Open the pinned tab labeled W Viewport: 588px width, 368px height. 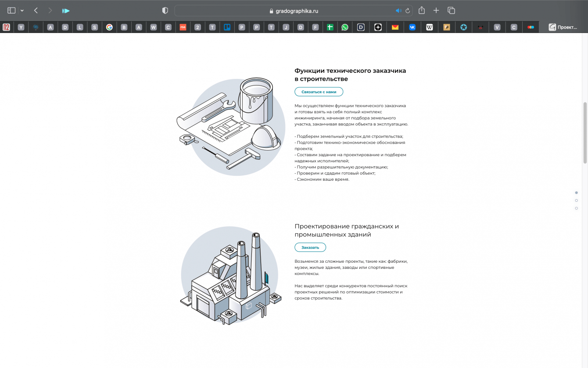[154, 27]
